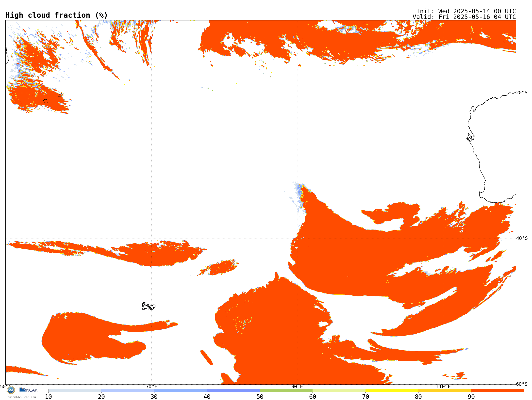
Task: Select the 20–30 light blue colorbar segment
Action: [x=128, y=391]
